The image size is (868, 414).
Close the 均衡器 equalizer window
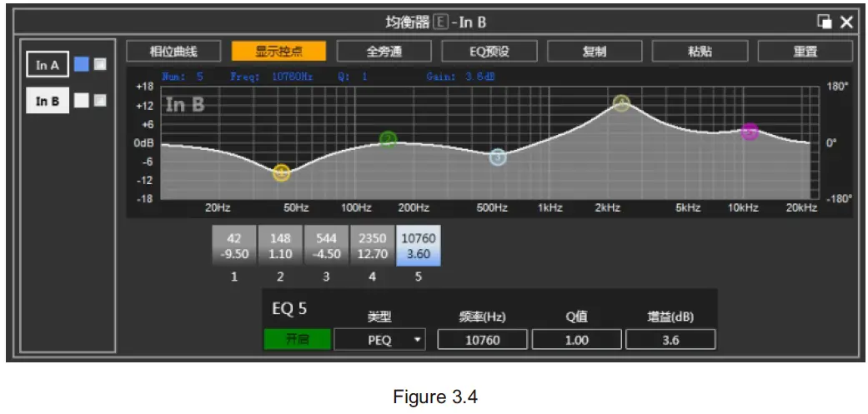846,22
